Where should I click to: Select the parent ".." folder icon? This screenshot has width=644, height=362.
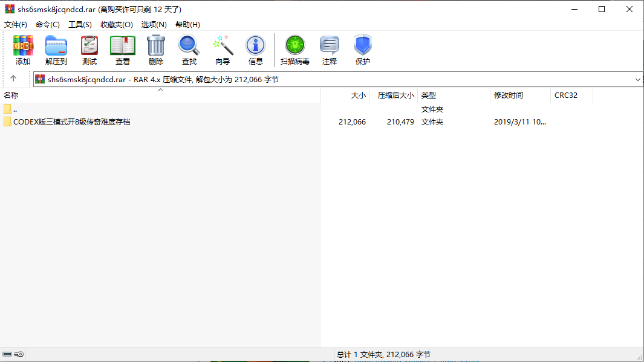(x=7, y=109)
